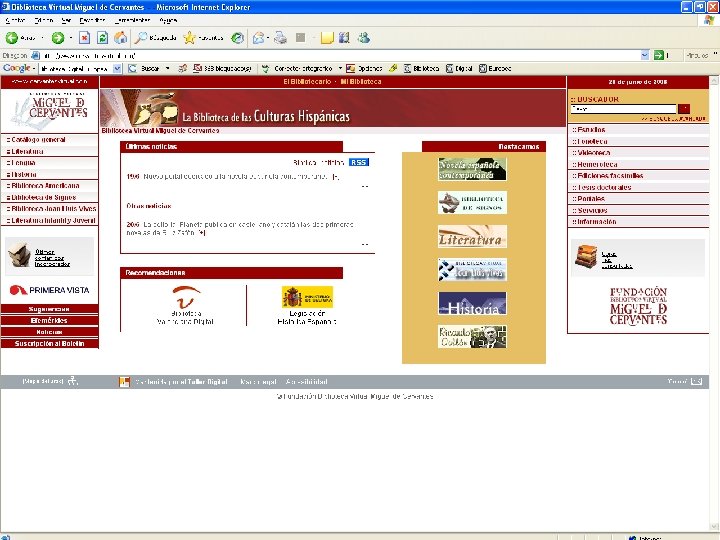
Task: Click the Mail envelope toolbar icon
Action: pyautogui.click(x=259, y=38)
